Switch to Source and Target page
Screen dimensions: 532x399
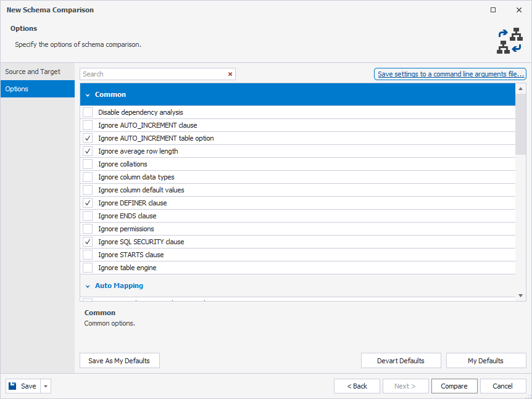37,72
